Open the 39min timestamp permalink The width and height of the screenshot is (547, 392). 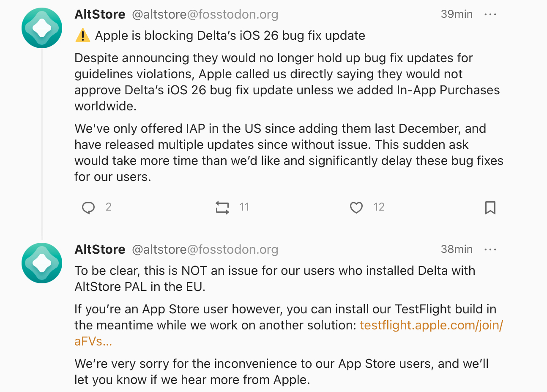coord(457,14)
